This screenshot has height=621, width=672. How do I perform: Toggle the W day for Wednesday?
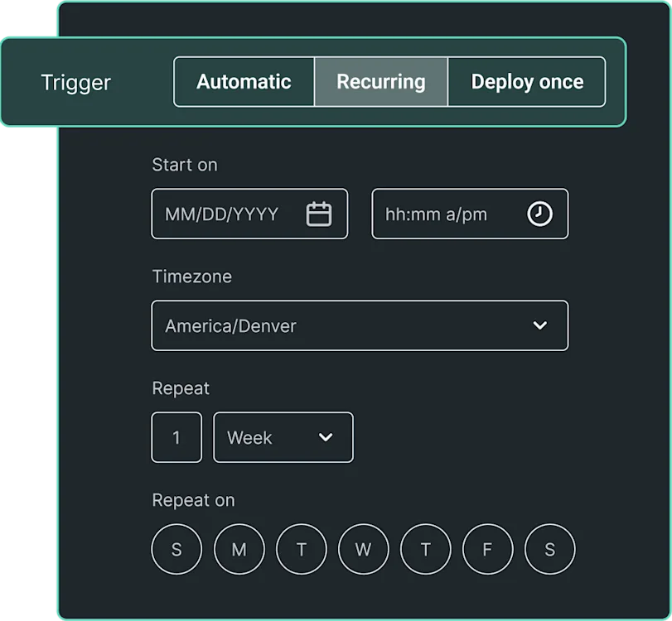click(364, 549)
